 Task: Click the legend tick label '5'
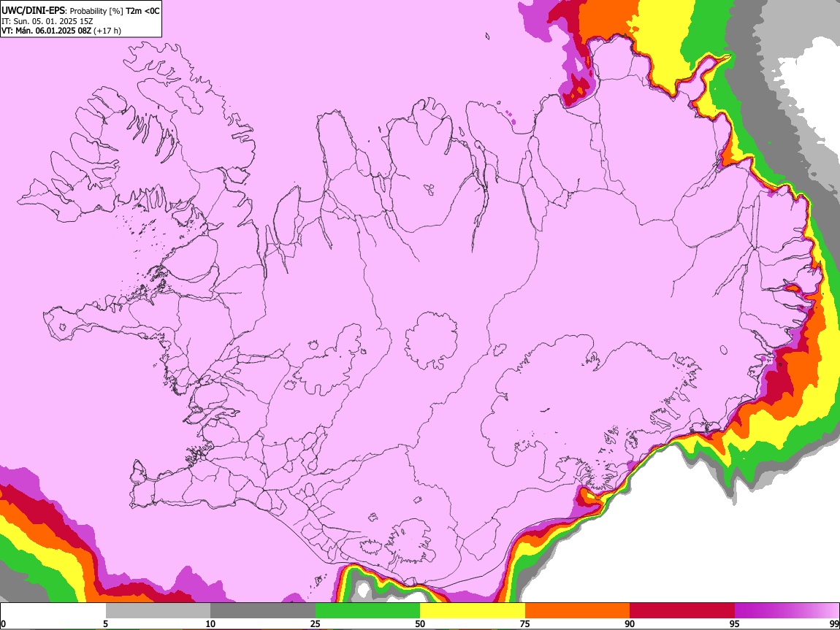[105, 623]
